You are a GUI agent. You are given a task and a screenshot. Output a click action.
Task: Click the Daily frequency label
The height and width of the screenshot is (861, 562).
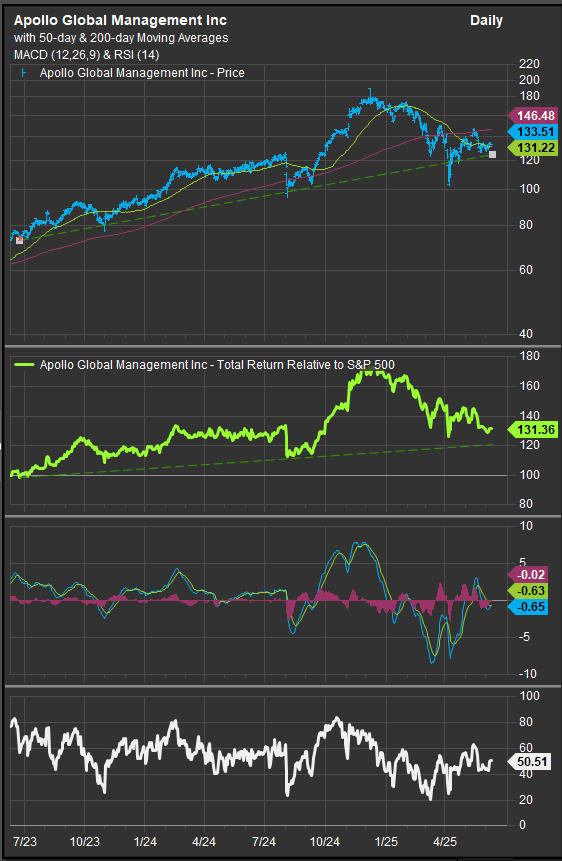[486, 21]
